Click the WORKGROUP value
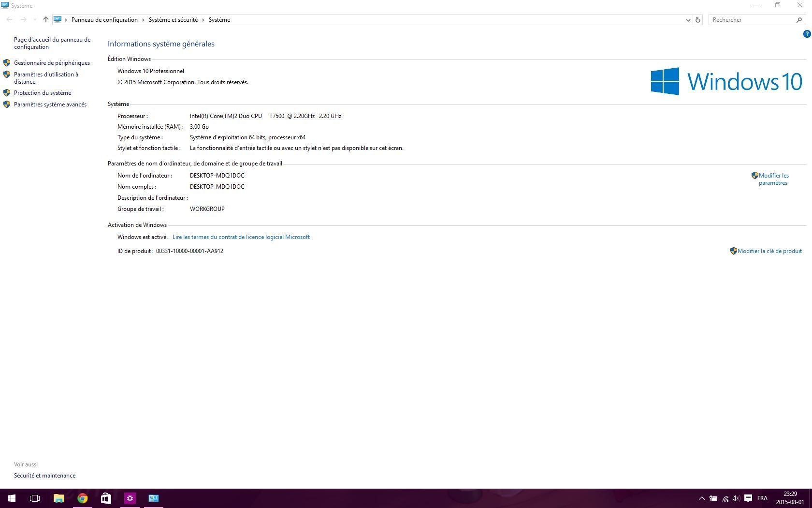This screenshot has height=508, width=812. 207,209
